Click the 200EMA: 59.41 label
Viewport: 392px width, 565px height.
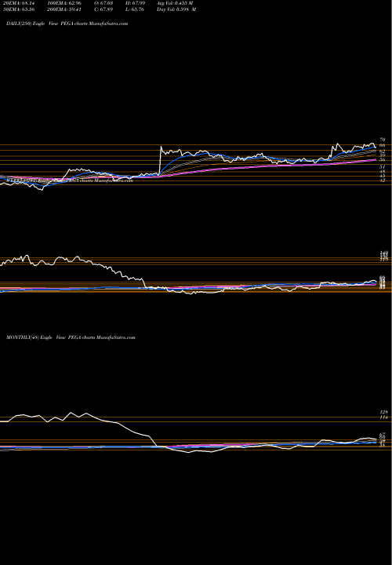tap(66, 9)
